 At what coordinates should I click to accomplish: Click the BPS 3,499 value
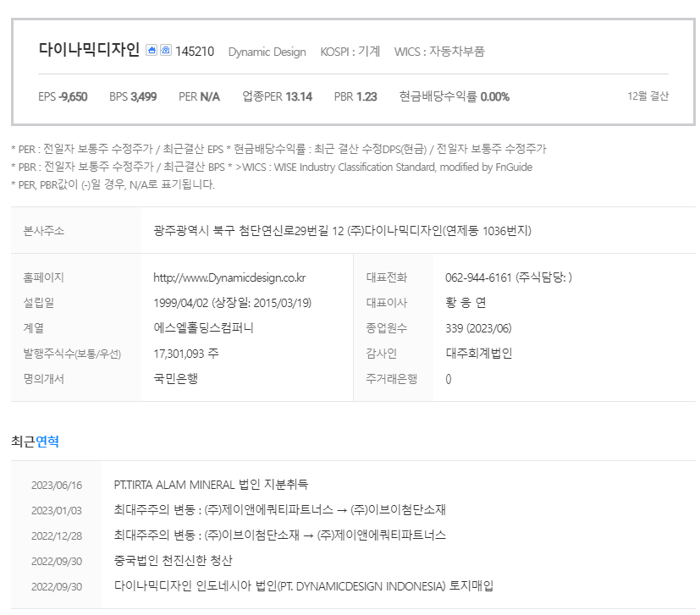click(x=133, y=96)
